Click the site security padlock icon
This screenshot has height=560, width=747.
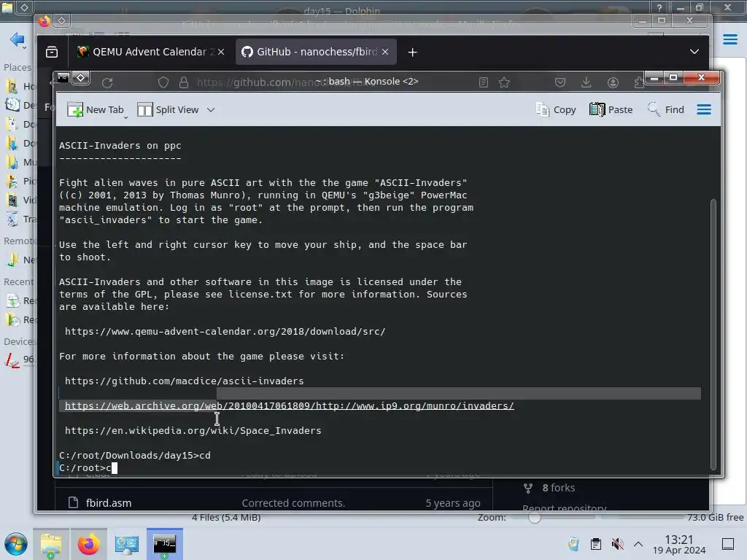click(x=184, y=83)
